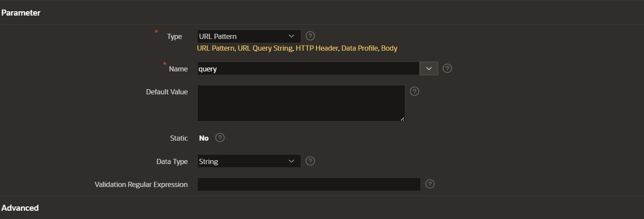Image resolution: width=644 pixels, height=219 pixels.
Task: Open help for Data Type
Action: tap(310, 161)
